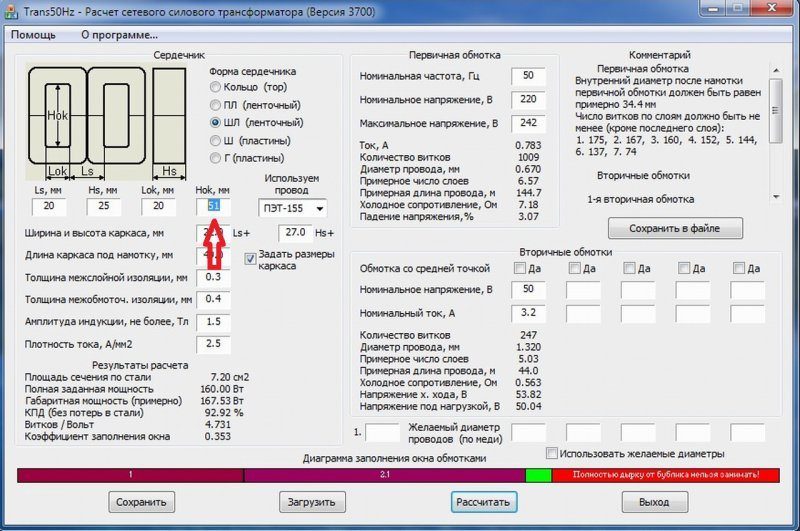The width and height of the screenshot is (800, 531).
Task: Click the core shape diagram image
Action: tap(107, 122)
